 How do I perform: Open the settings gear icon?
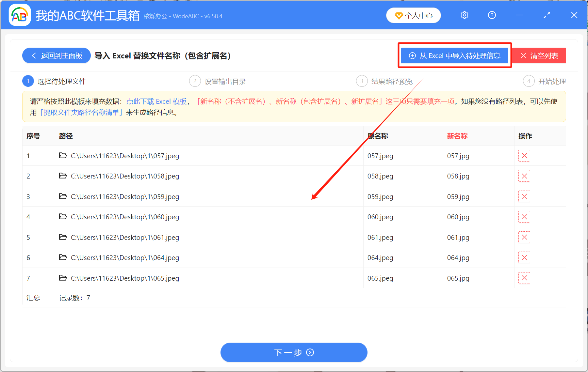click(x=464, y=15)
